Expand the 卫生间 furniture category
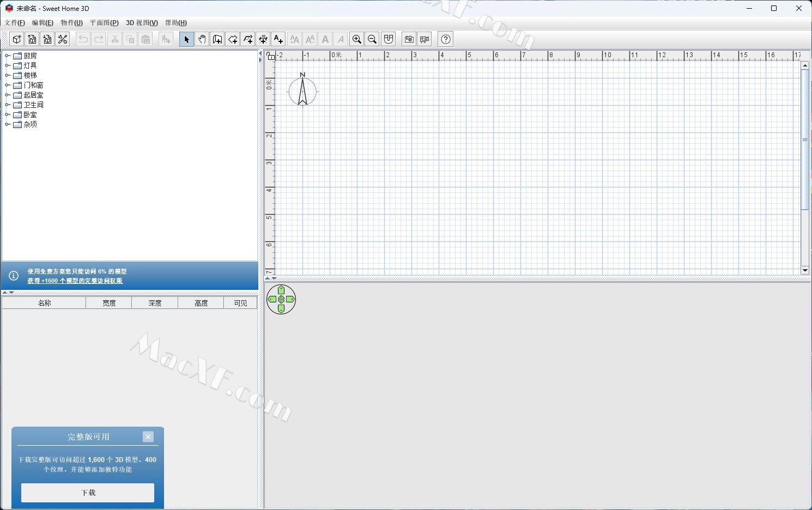Image resolution: width=812 pixels, height=510 pixels. click(x=8, y=105)
